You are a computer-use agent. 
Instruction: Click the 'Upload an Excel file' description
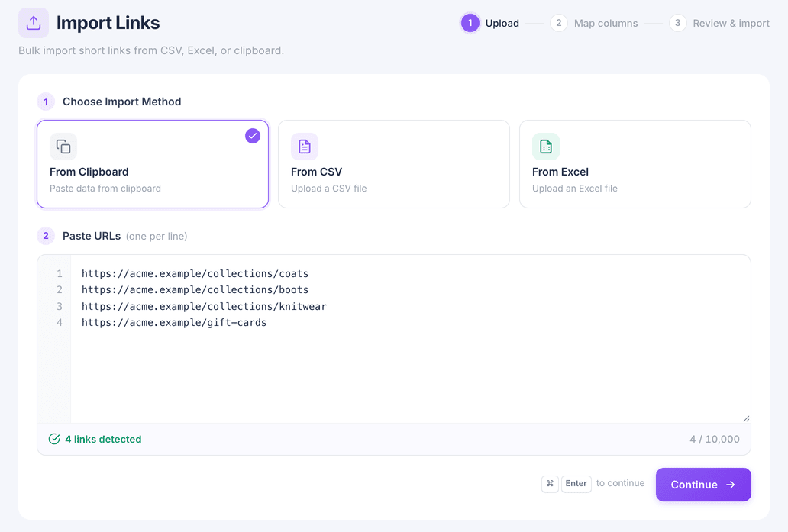coord(575,189)
